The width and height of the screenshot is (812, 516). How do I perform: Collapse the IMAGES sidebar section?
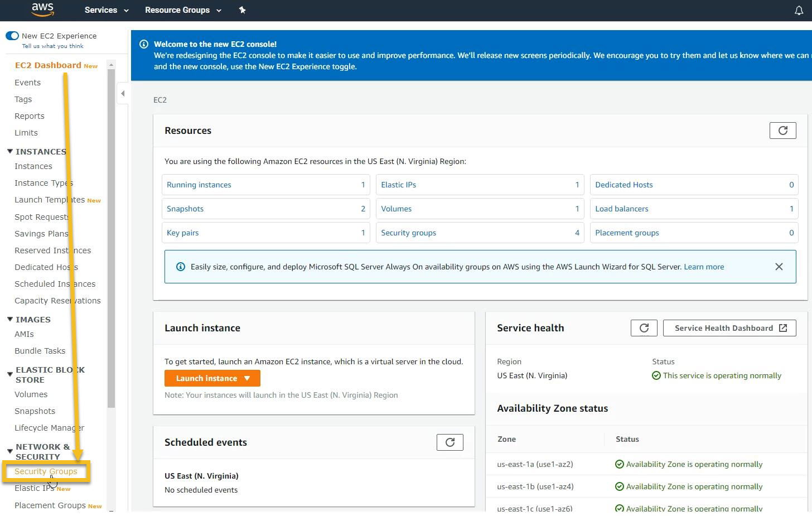click(10, 319)
